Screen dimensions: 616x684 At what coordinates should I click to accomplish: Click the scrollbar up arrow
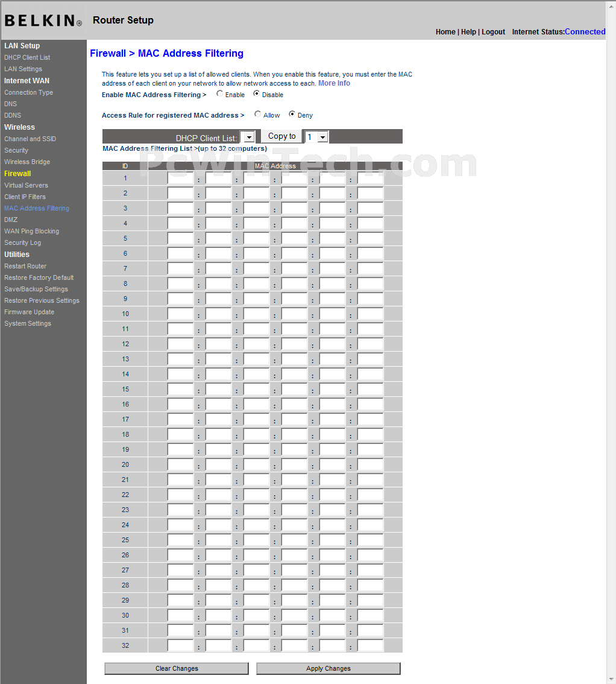pos(611,6)
